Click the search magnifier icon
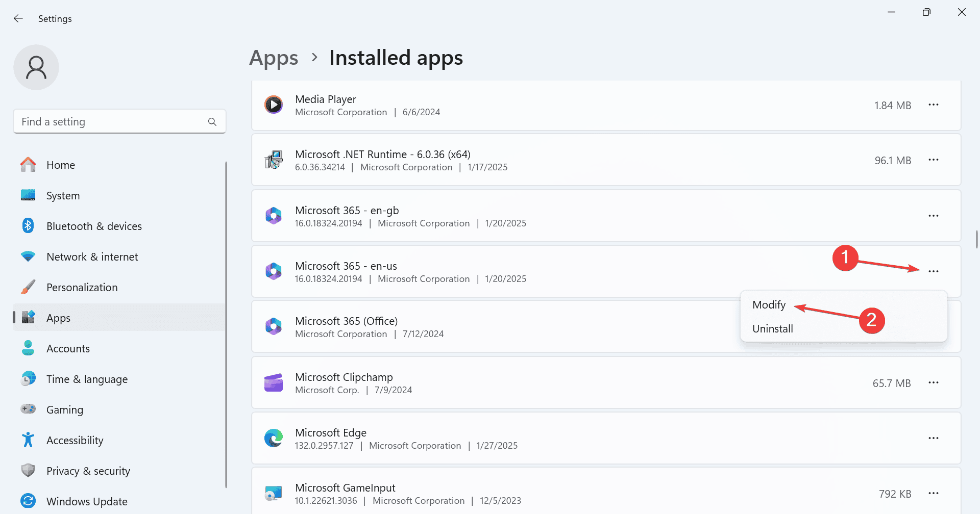The image size is (980, 514). point(212,122)
